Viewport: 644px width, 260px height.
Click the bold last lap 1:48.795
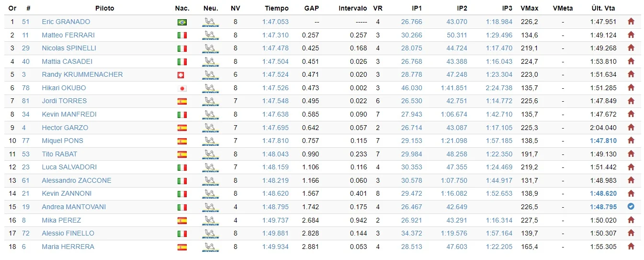tap(603, 207)
